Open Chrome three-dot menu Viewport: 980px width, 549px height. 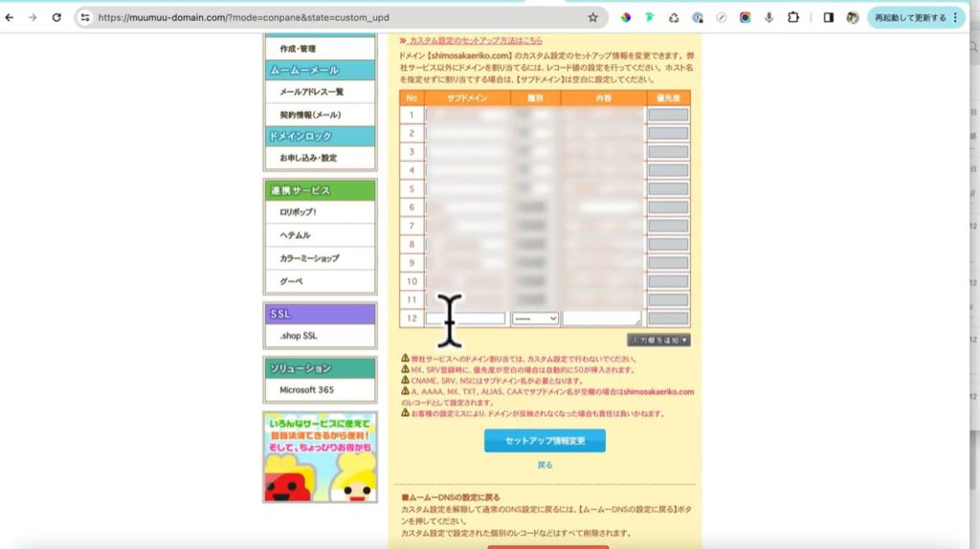[954, 17]
